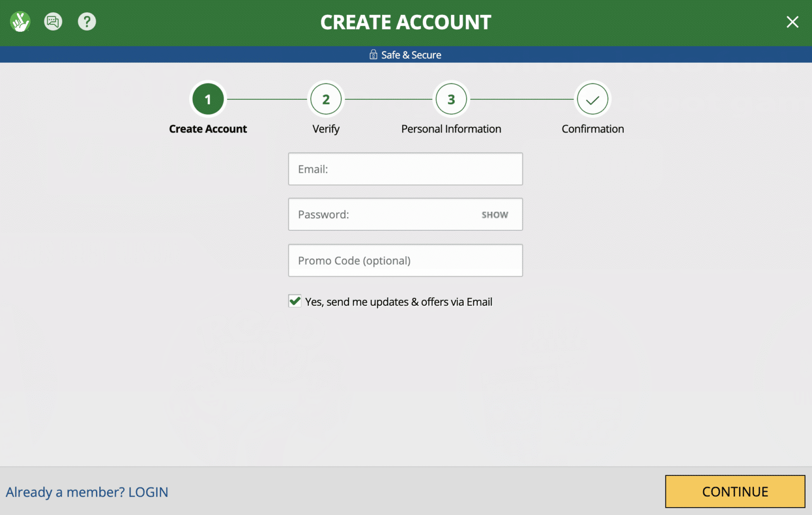Image resolution: width=812 pixels, height=515 pixels.
Task: Open the live chat speech bubble icon
Action: pos(53,22)
